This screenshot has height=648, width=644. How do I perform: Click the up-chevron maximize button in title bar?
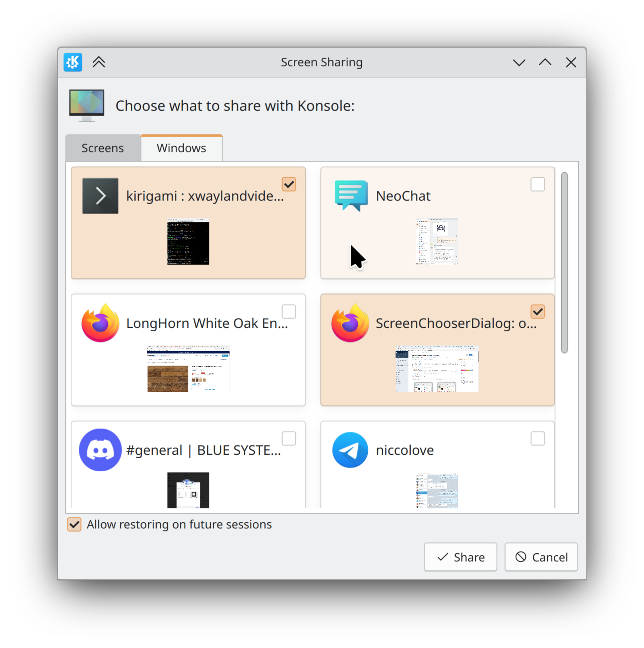point(545,62)
